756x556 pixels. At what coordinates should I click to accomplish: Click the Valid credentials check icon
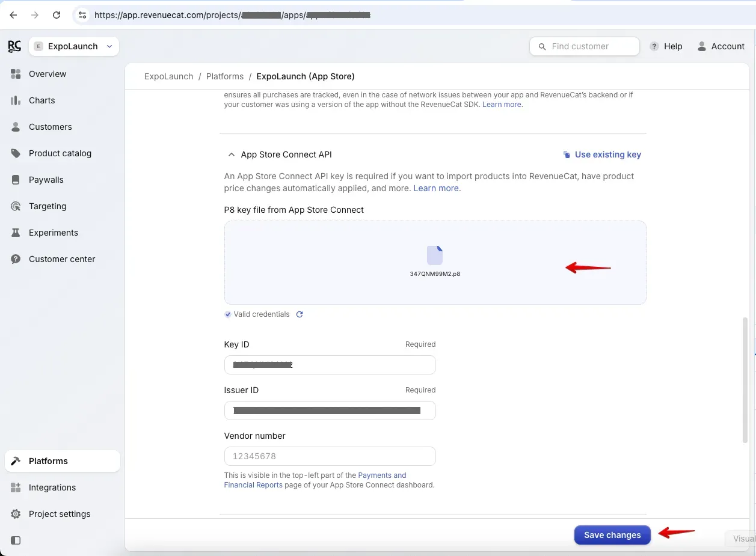(228, 314)
